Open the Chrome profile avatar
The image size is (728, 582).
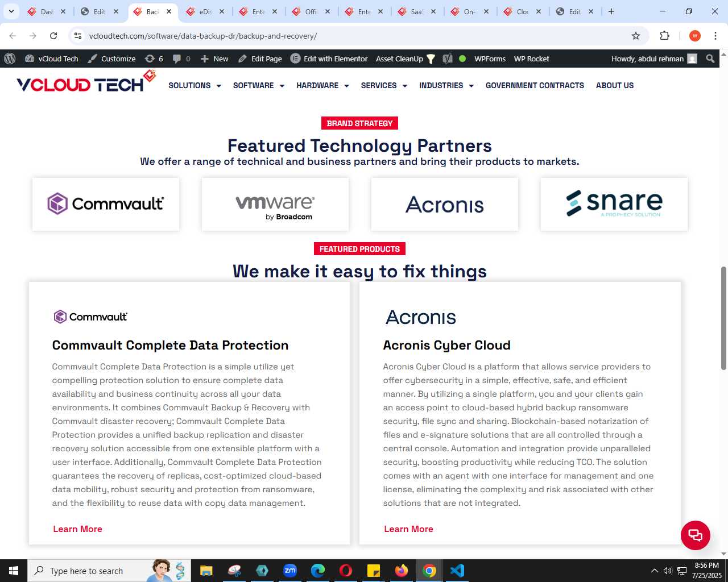tap(694, 36)
